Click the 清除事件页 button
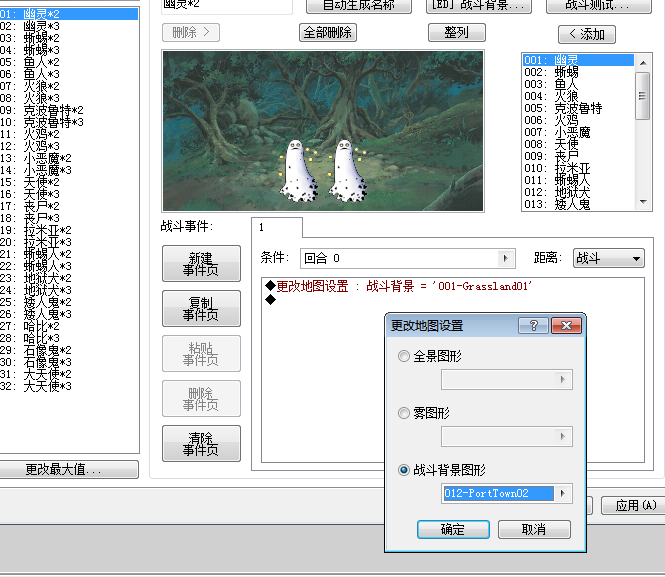Screen dimensions: 665x577 (201, 443)
